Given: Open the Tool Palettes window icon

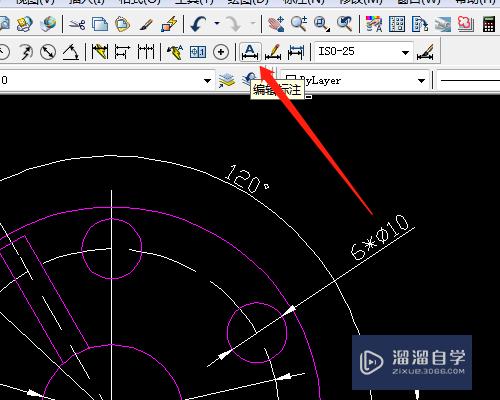Looking at the screenshot, I should click(420, 24).
